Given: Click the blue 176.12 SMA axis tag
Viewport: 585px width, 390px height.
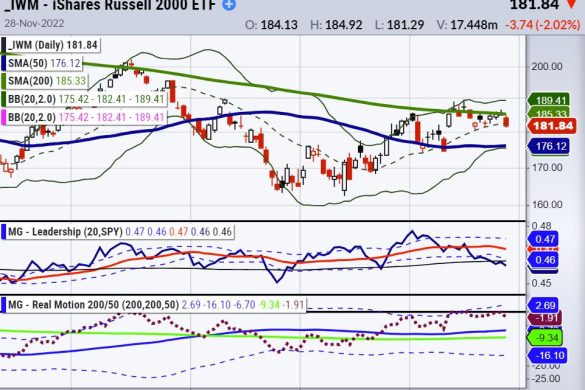Looking at the screenshot, I should [549, 146].
